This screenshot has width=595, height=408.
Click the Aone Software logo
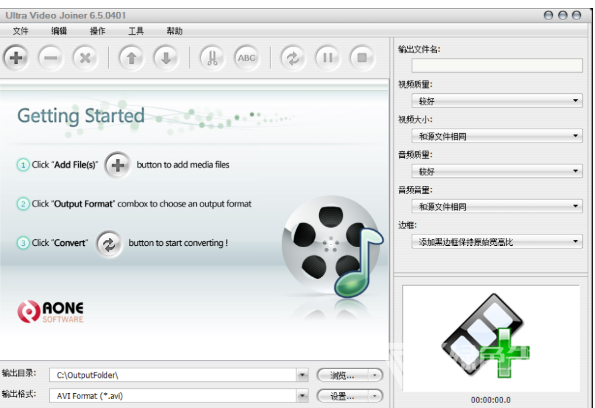pos(50,312)
